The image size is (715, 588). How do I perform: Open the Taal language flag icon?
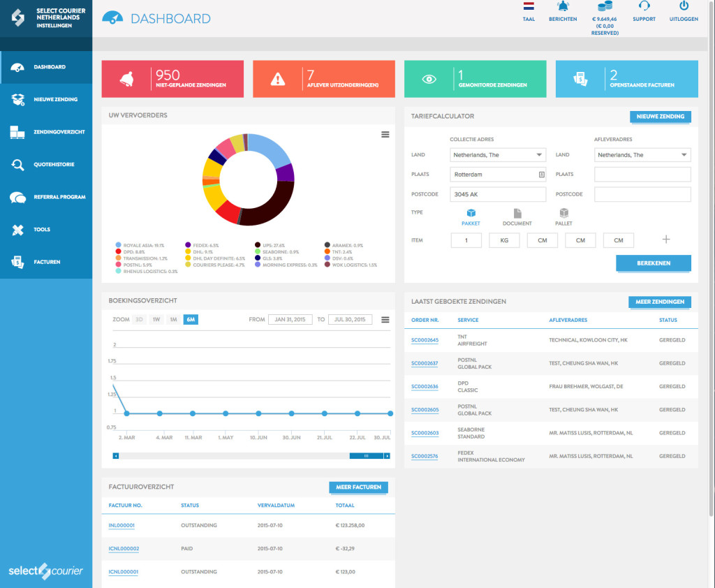pyautogui.click(x=529, y=7)
